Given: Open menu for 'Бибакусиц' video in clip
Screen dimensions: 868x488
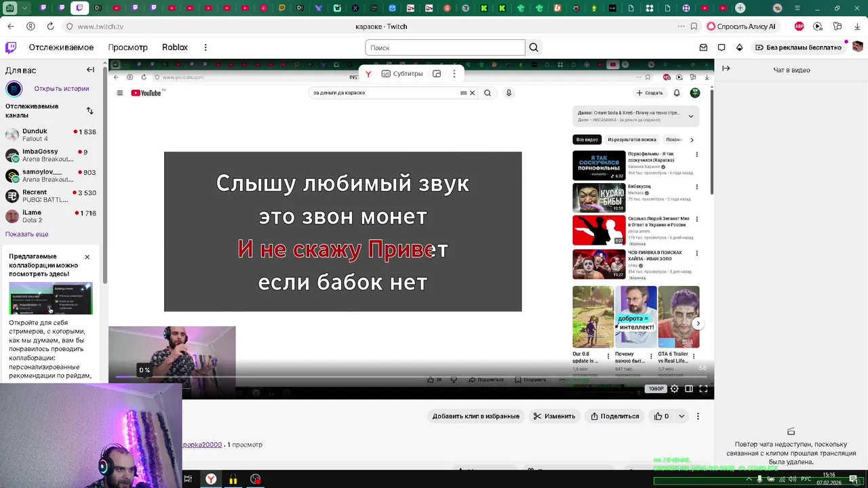Looking at the screenshot, I should [696, 187].
